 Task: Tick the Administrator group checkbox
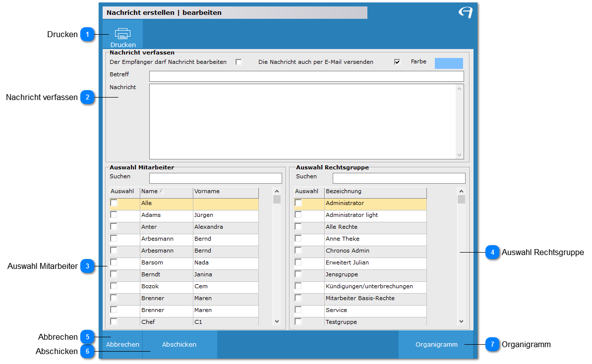click(298, 203)
